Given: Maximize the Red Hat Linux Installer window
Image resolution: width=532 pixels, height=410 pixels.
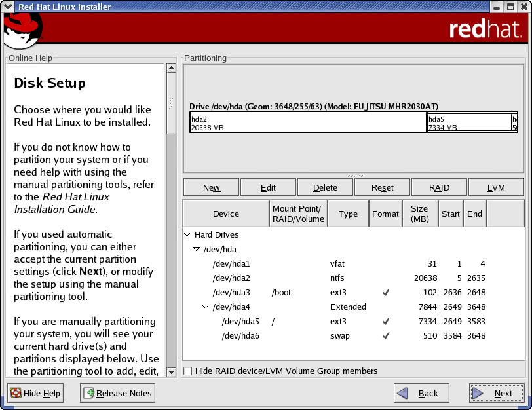Looking at the screenshot, I should tap(510, 7).
